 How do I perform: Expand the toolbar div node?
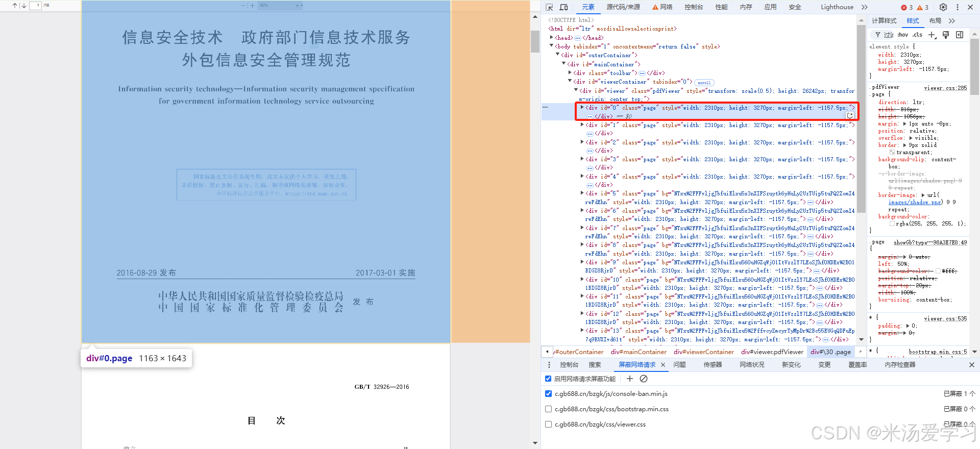570,72
